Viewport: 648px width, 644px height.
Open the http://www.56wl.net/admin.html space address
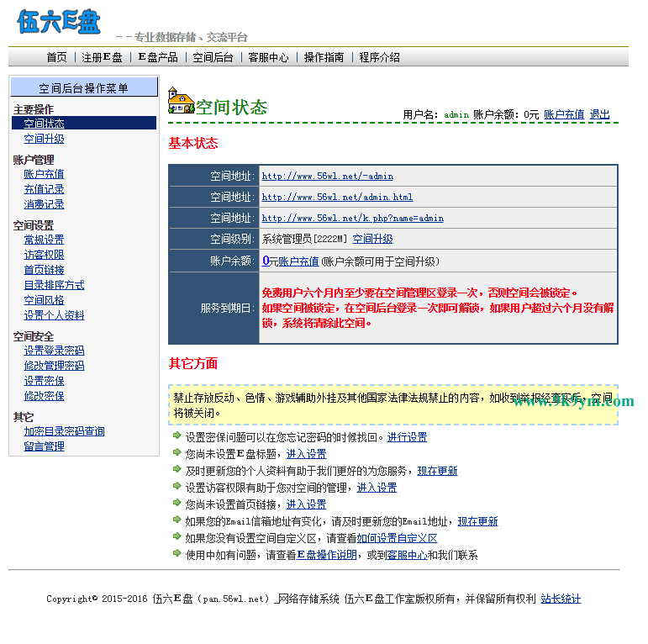click(337, 198)
